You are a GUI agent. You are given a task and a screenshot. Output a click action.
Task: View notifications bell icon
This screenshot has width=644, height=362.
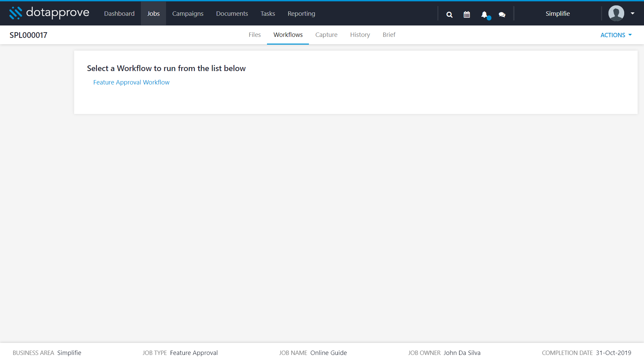point(484,14)
